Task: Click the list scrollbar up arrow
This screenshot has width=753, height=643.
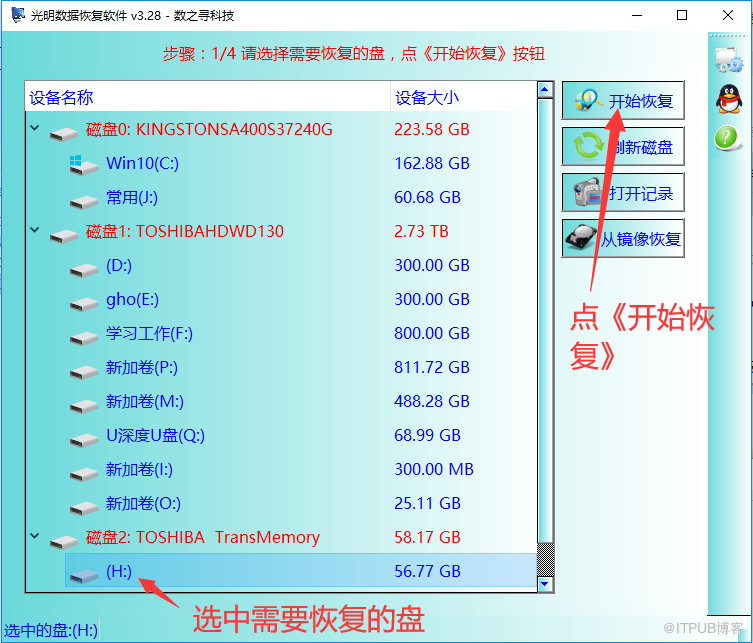Action: [545, 89]
